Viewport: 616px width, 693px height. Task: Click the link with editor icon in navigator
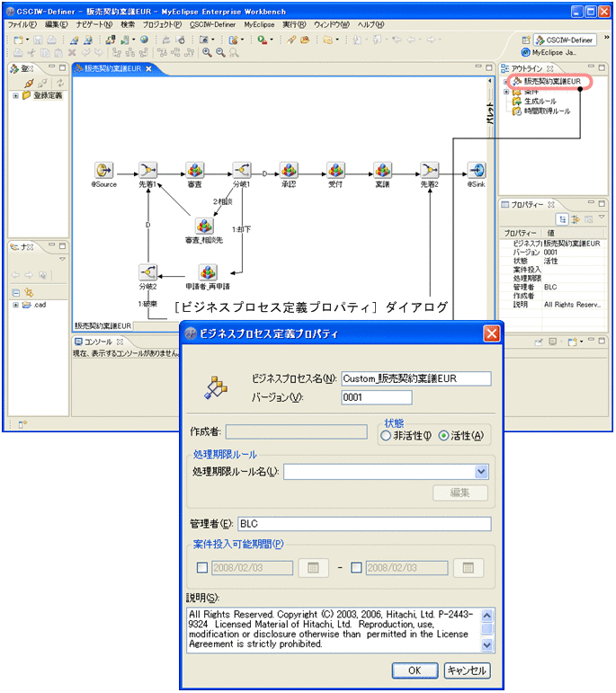coord(29,293)
